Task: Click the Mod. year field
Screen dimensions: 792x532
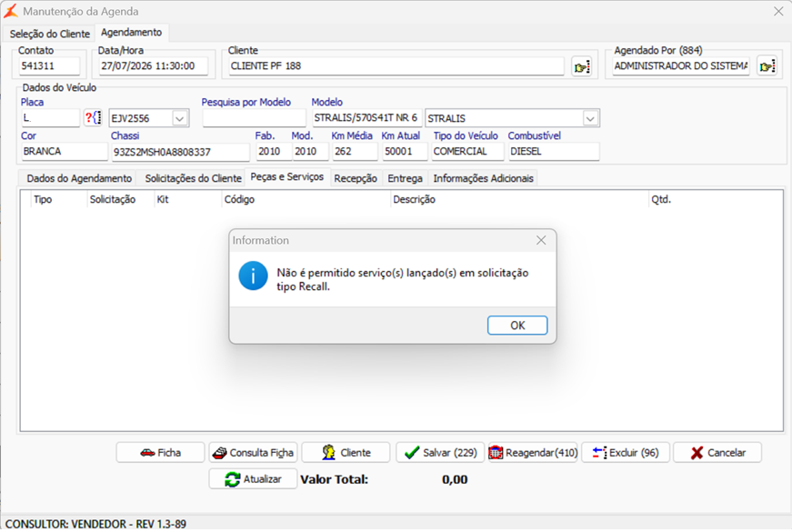Action: [x=310, y=152]
